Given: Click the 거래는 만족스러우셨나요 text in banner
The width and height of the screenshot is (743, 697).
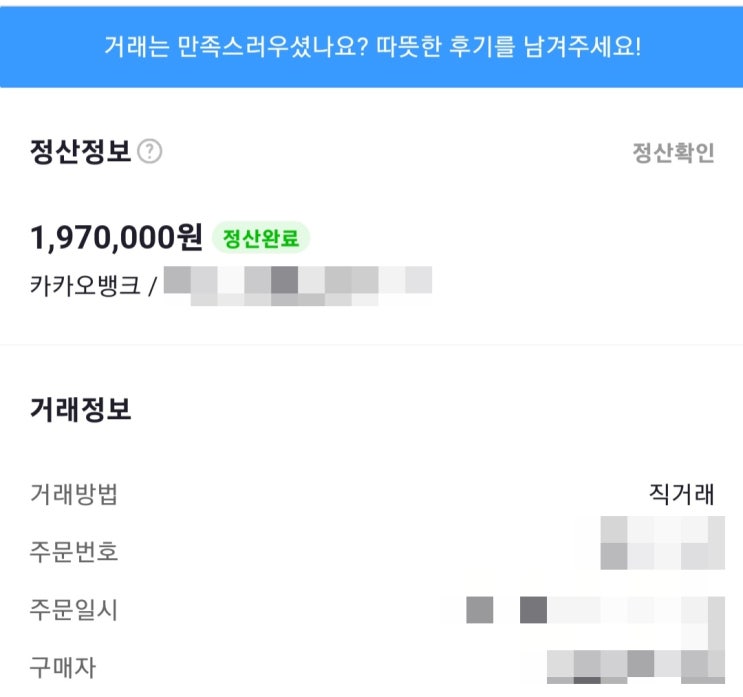Looking at the screenshot, I should [x=235, y=47].
